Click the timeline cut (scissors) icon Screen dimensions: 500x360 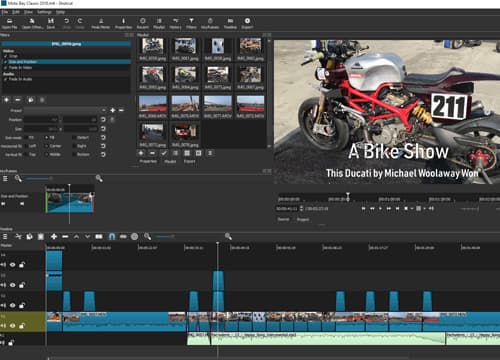click(19, 236)
